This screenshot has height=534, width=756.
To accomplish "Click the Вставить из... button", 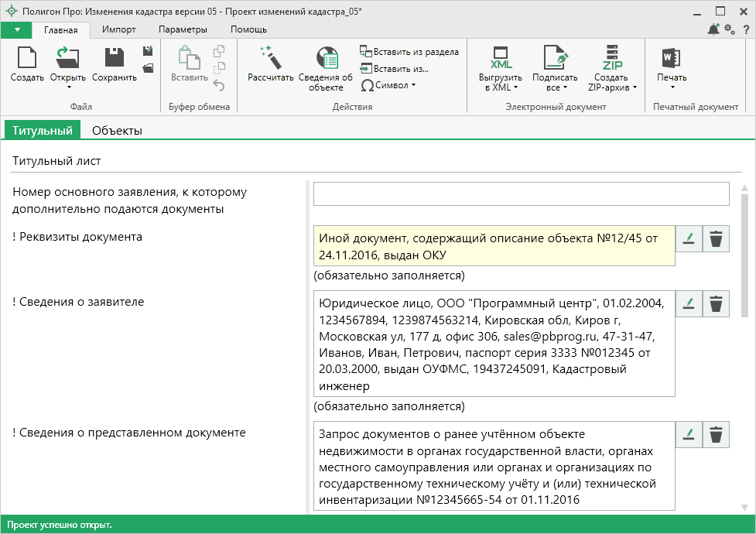I will (393, 69).
